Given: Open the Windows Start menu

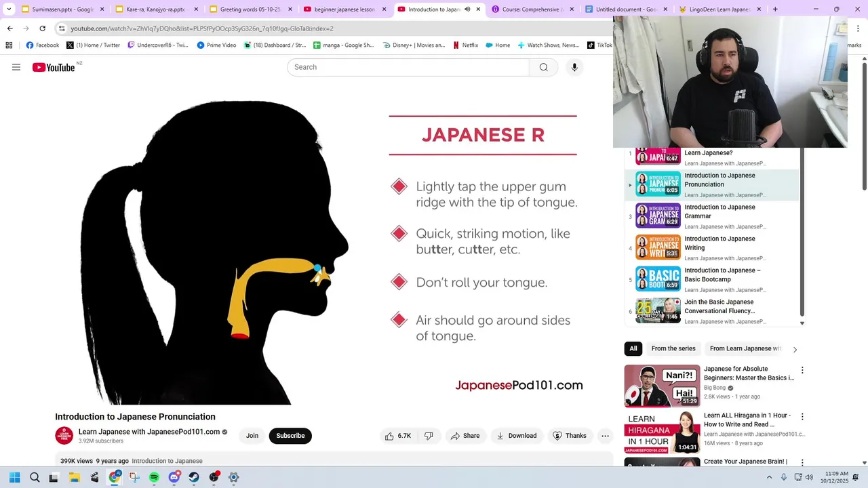Looking at the screenshot, I should click(x=14, y=477).
